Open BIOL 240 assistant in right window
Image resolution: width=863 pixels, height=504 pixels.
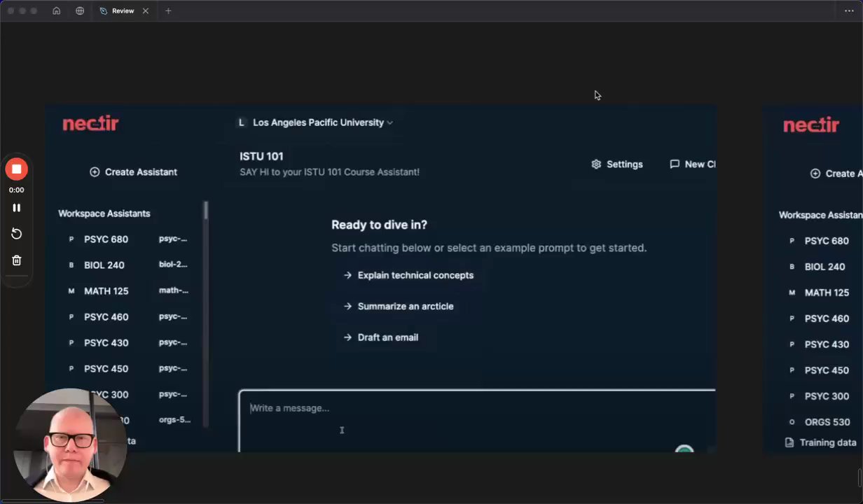[824, 267]
